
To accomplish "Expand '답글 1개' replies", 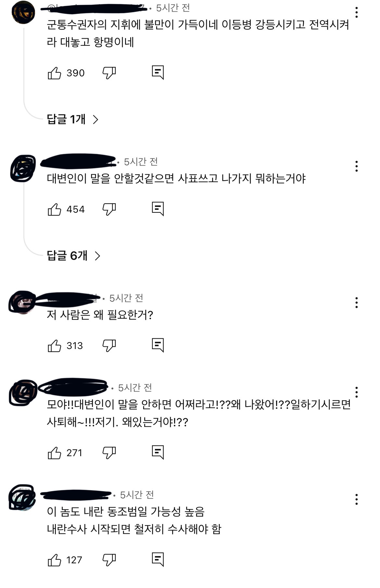I will click(72, 119).
